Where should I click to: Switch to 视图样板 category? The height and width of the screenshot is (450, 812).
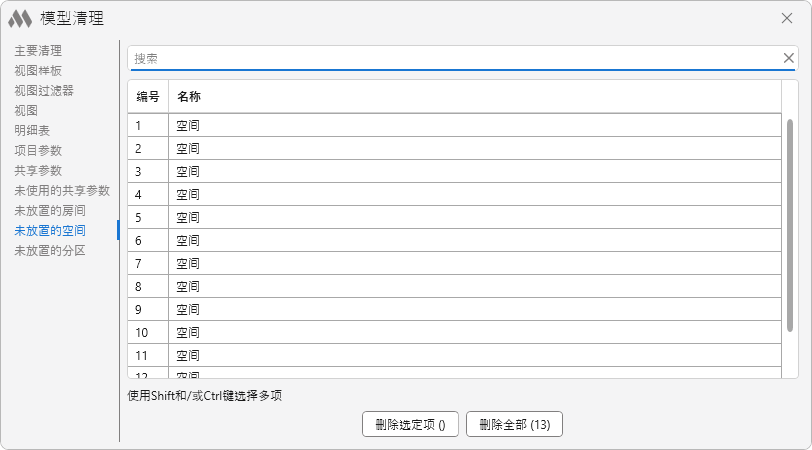tap(38, 70)
